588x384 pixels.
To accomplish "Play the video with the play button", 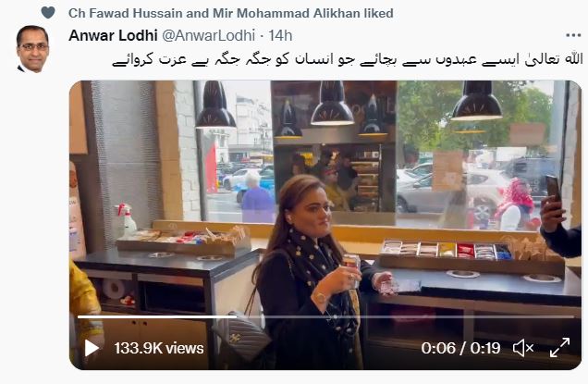I will (x=92, y=348).
